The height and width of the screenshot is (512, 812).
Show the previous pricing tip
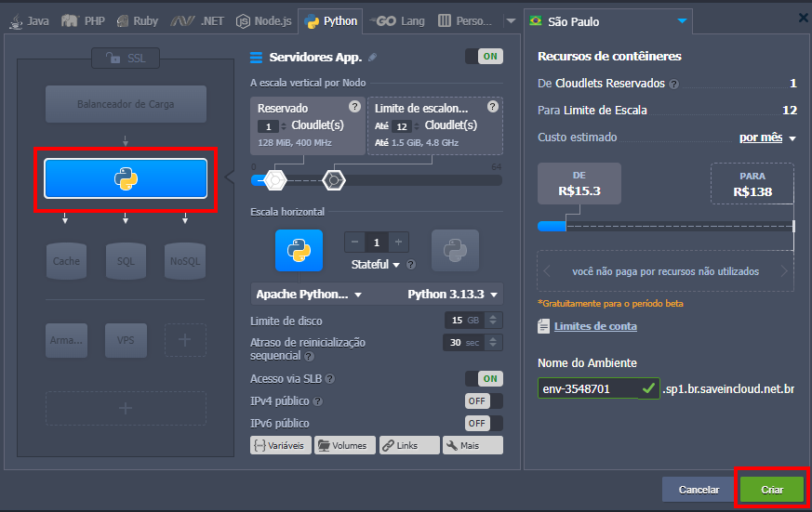tap(547, 271)
